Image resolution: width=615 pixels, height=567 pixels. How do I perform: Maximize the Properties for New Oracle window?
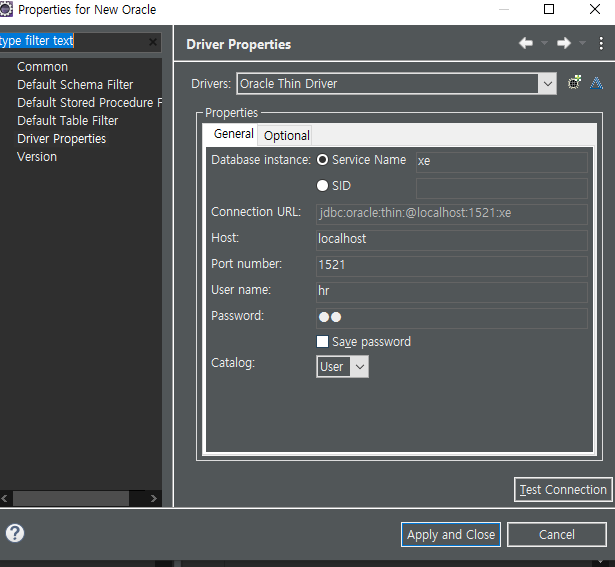549,9
